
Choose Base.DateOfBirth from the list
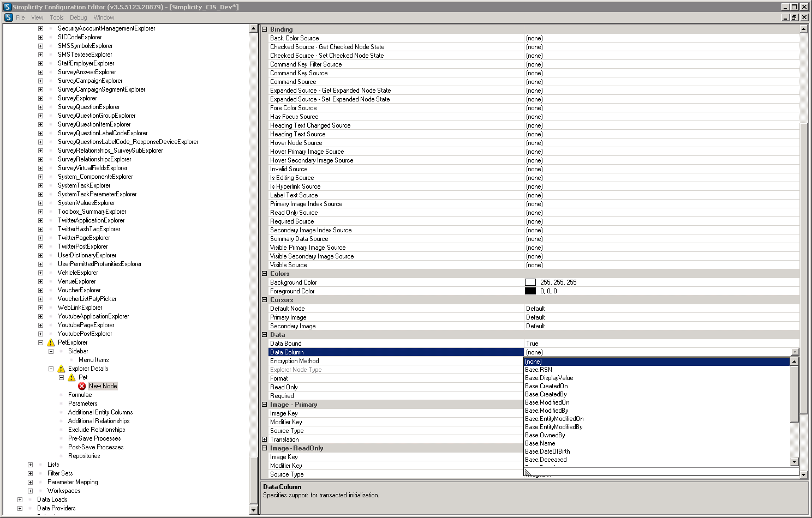coord(657,451)
